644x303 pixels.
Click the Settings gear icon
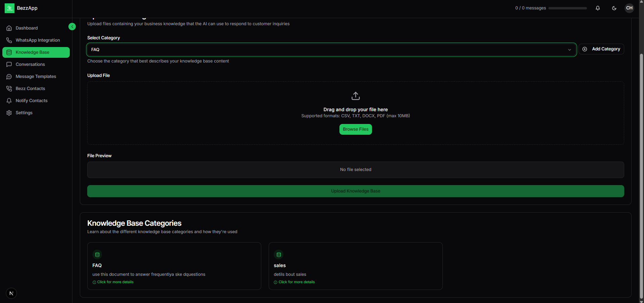click(x=9, y=113)
